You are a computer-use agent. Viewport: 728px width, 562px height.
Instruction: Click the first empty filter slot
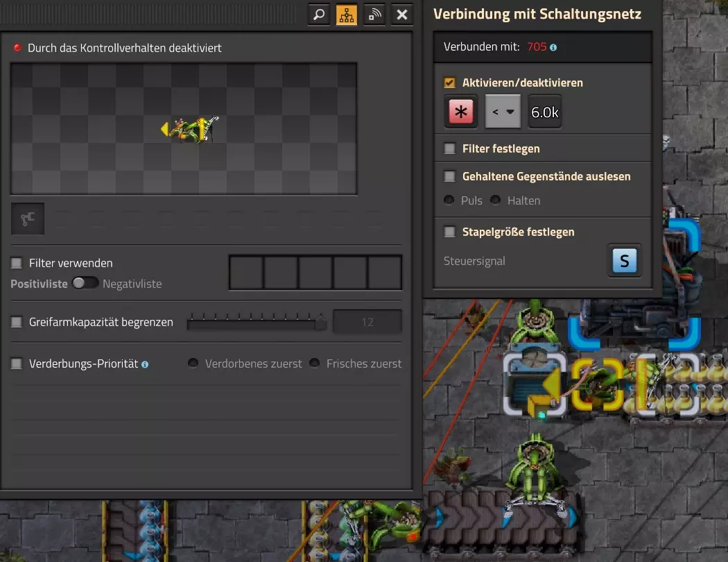coord(247,273)
